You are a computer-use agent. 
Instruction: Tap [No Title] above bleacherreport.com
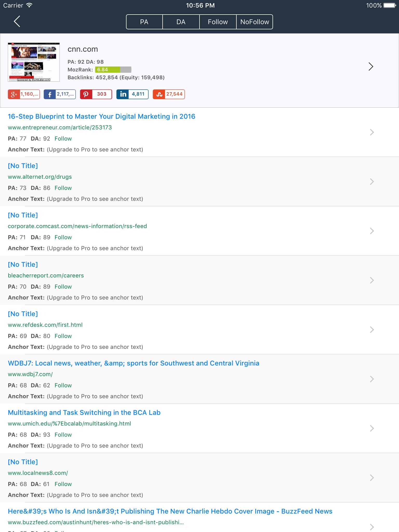coord(23,264)
